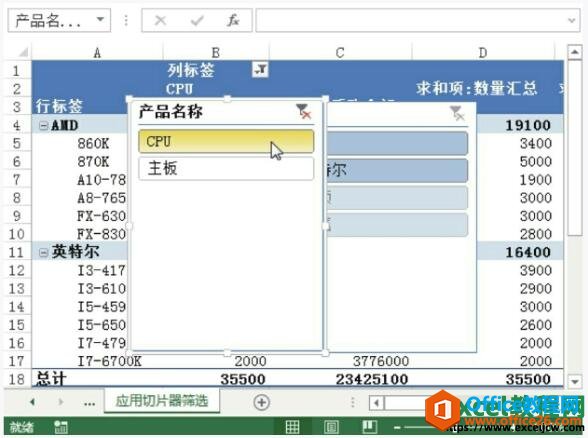Click vertical scrollbar up arrow
The image size is (588, 438).
click(x=574, y=52)
